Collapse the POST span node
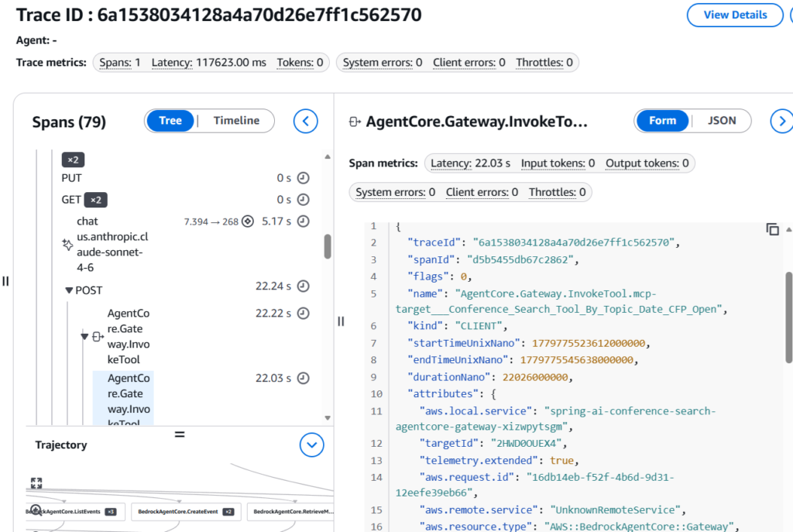Screen dimensions: 793x532 69,290
